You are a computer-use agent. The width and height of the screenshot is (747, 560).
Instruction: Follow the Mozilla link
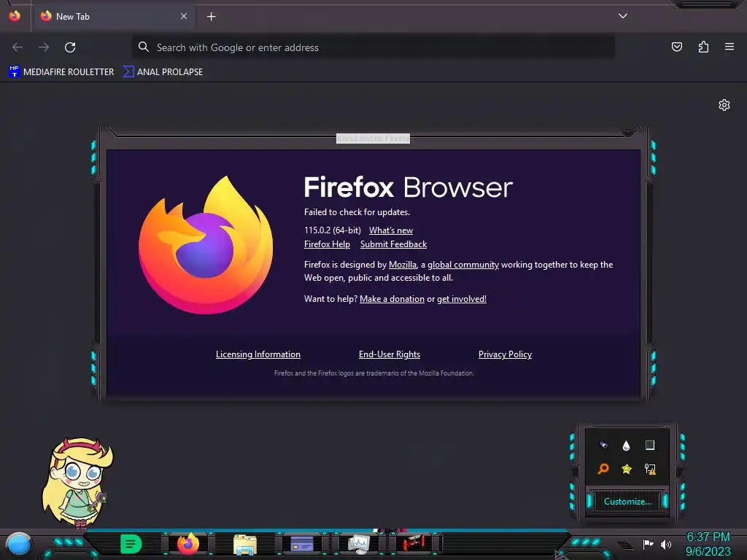tap(403, 265)
